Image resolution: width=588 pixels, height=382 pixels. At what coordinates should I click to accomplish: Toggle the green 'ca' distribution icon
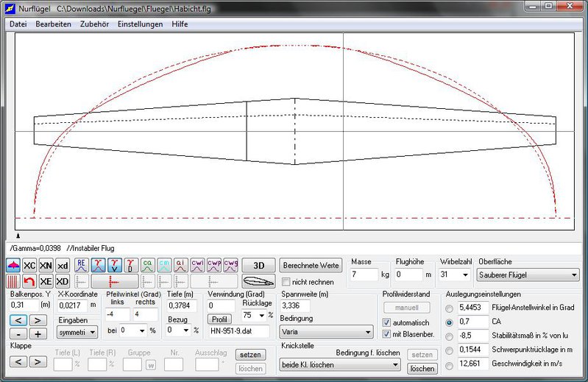(147, 265)
